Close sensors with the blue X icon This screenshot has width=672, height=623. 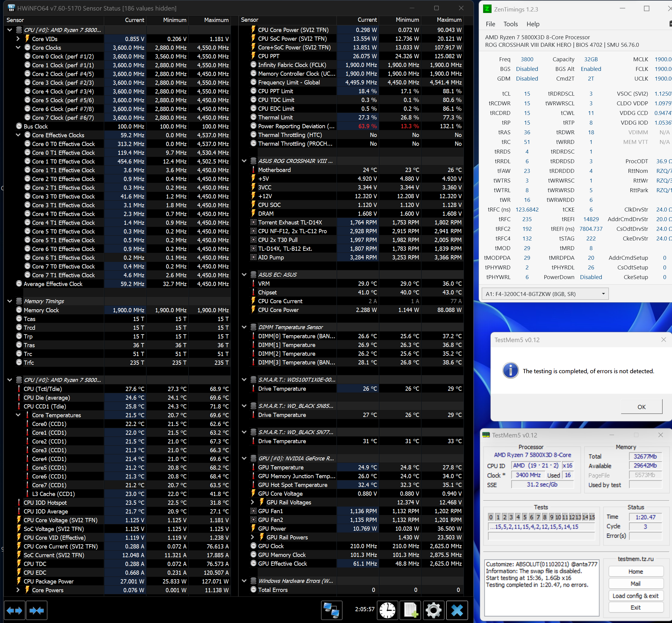tap(457, 611)
